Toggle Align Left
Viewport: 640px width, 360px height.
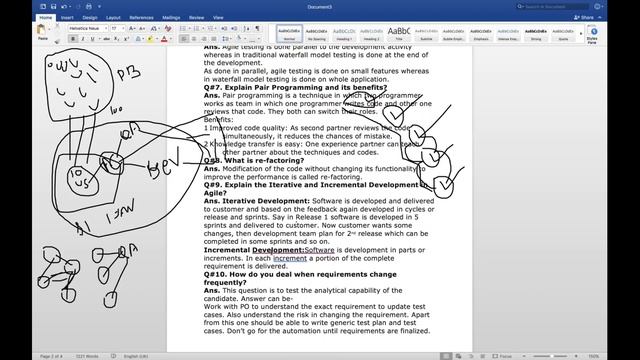184,39
